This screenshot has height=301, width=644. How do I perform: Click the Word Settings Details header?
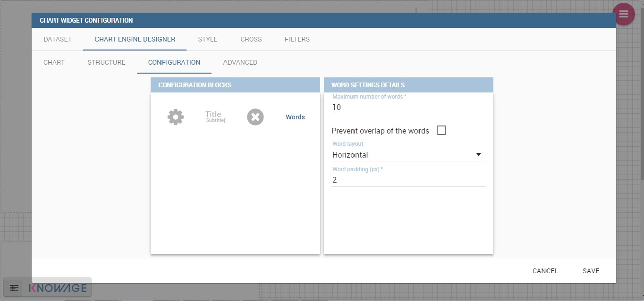coord(408,85)
